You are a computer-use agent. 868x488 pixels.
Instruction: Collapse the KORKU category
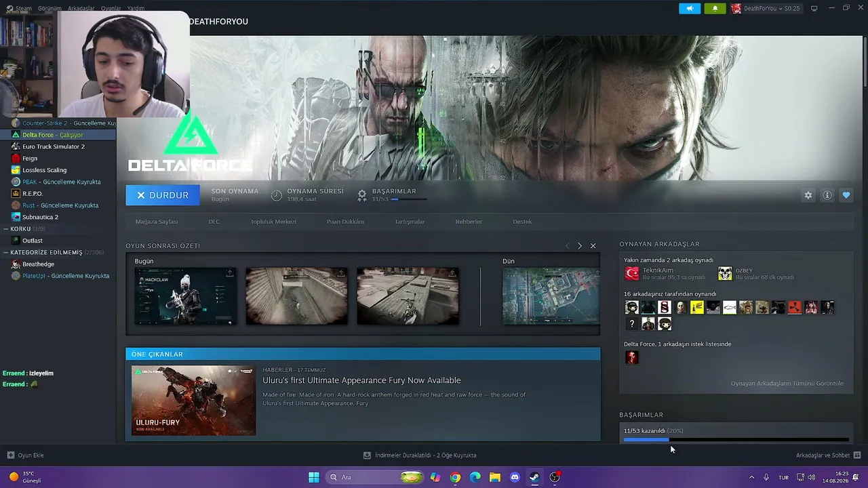click(6, 229)
